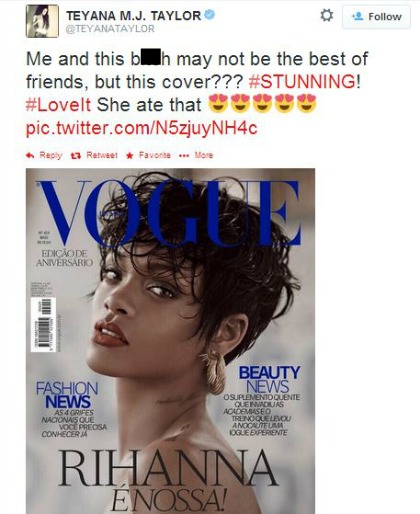
Task: Open the attached Vogue cover image
Action: click(170, 341)
